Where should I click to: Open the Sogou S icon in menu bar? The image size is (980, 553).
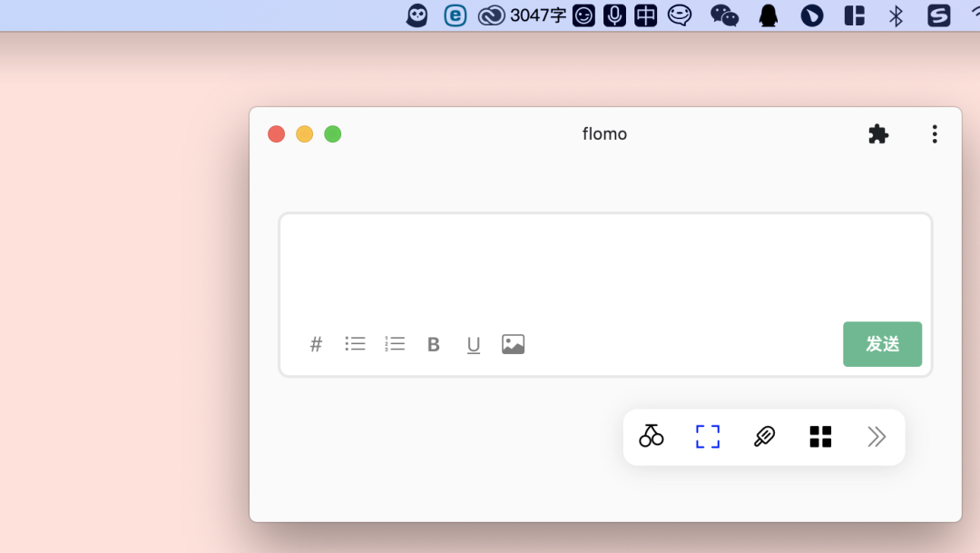(939, 15)
